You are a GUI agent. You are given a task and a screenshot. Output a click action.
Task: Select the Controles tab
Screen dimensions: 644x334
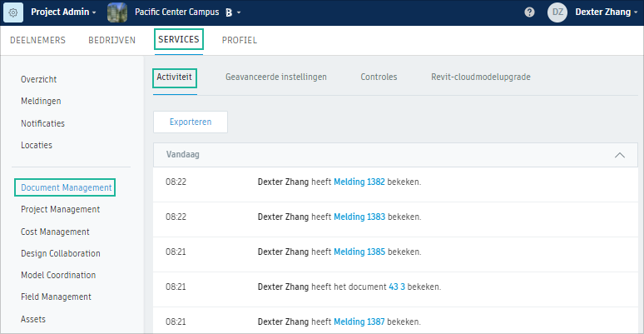[x=379, y=77]
